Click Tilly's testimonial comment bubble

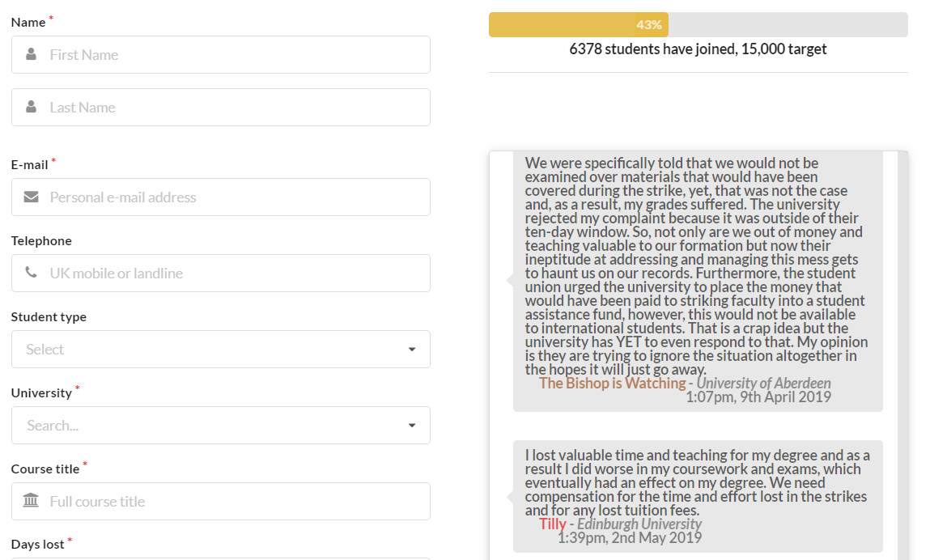point(698,496)
